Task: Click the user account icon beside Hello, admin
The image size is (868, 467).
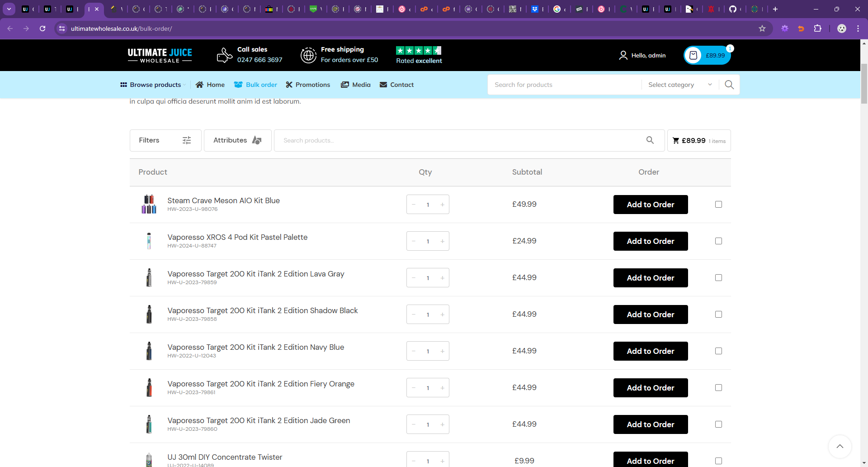Action: [x=623, y=55]
